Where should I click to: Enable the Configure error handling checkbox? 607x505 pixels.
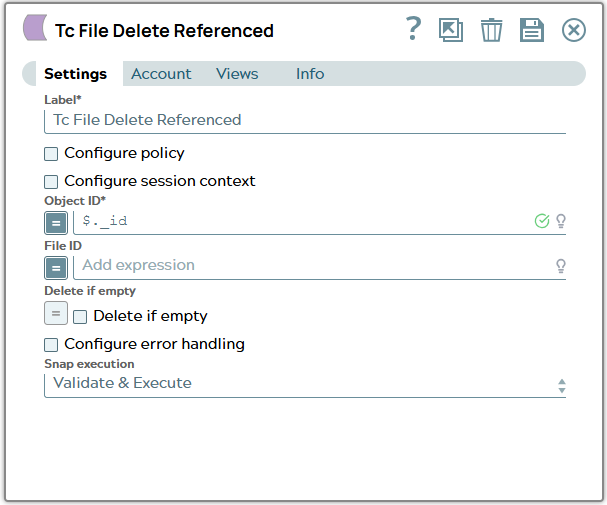pos(51,345)
